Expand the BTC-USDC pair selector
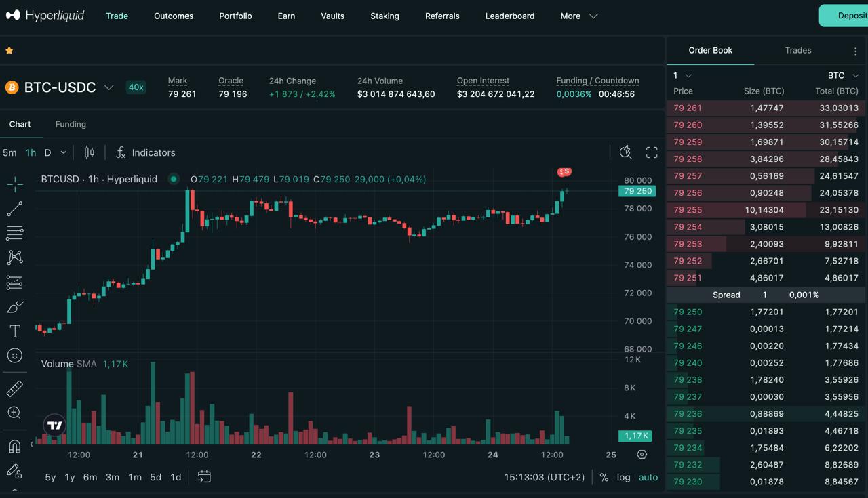This screenshot has width=868, height=498. (108, 87)
